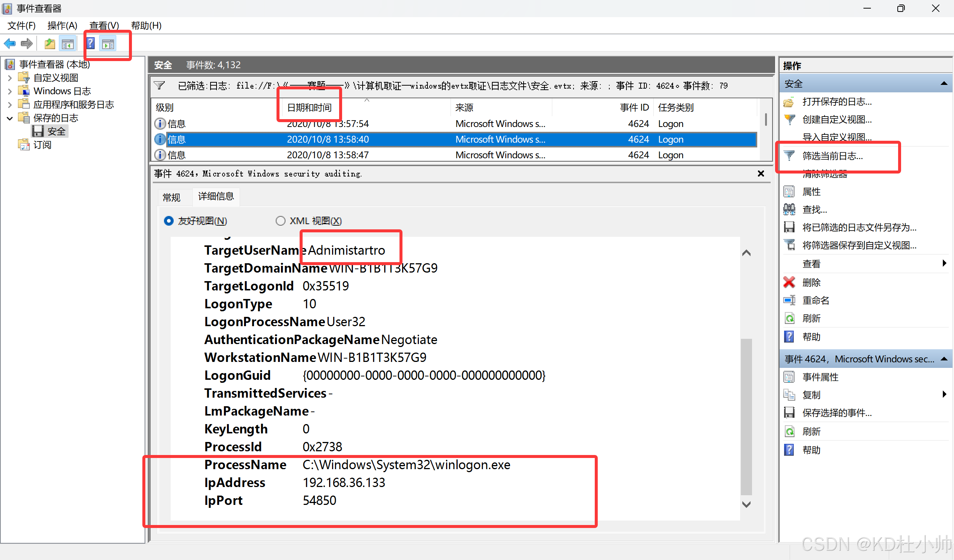The height and width of the screenshot is (560, 954).
Task: Close the event preview pane
Action: point(761,174)
